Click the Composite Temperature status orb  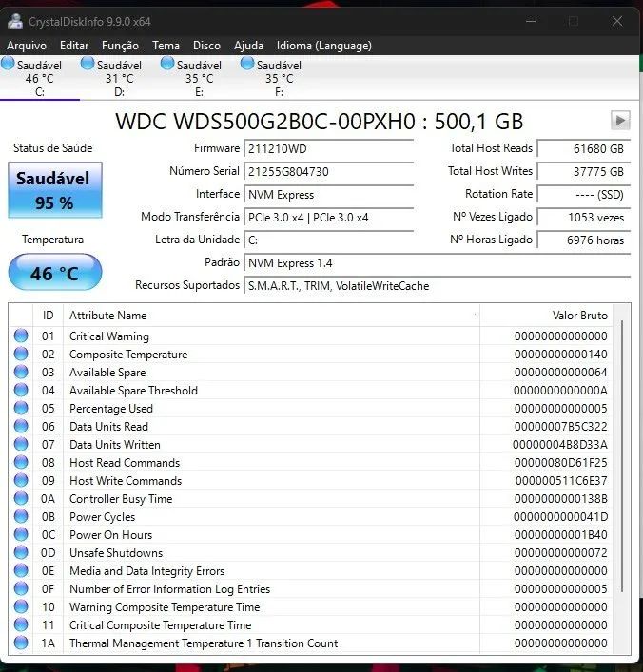[21, 354]
